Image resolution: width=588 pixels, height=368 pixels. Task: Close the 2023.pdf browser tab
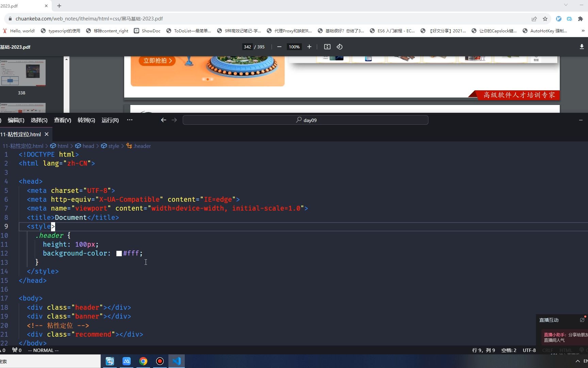(x=46, y=6)
